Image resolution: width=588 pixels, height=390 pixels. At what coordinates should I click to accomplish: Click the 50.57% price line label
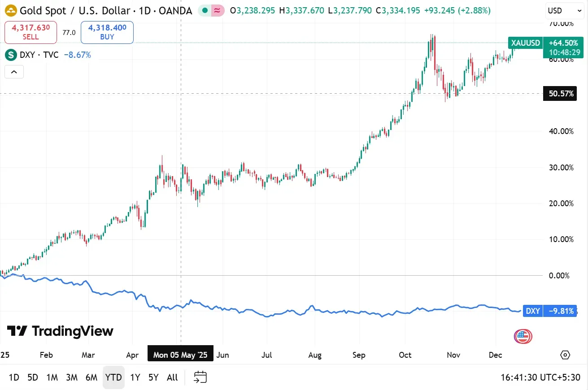(560, 94)
